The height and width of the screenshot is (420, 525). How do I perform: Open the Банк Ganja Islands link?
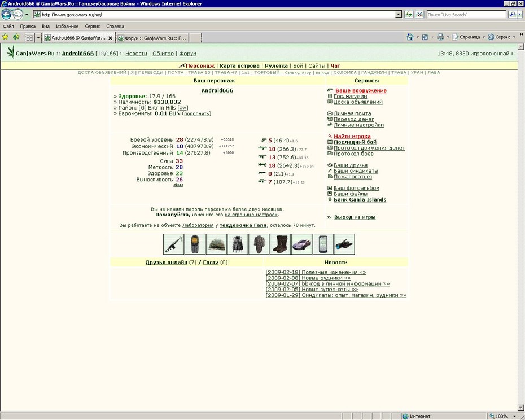360,200
